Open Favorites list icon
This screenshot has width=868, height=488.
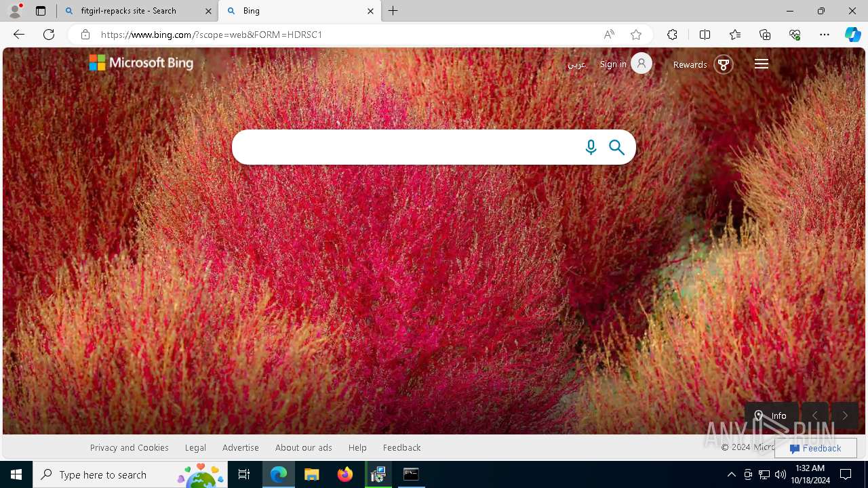735,35
